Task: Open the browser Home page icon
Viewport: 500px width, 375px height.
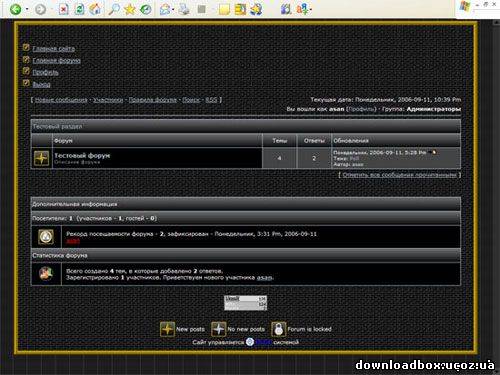Action: click(95, 9)
